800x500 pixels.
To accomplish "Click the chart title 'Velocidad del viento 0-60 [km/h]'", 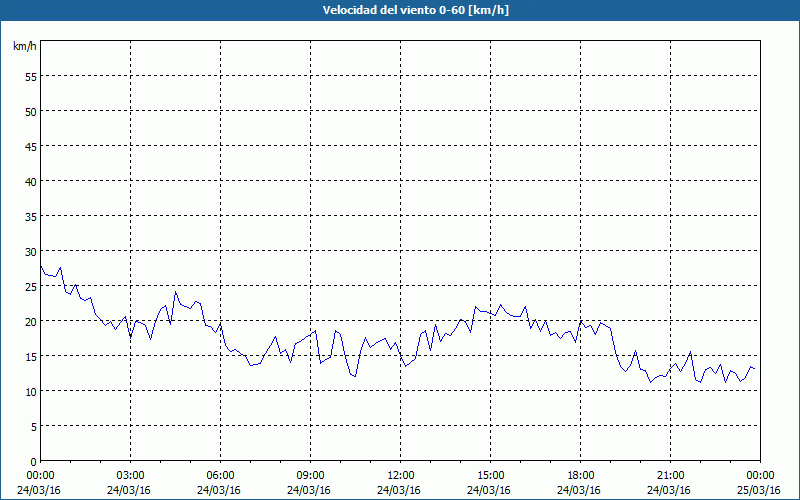I will pos(415,10).
